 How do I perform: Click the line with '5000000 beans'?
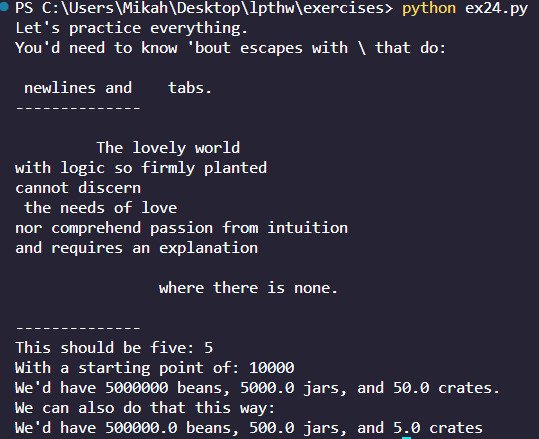257,388
